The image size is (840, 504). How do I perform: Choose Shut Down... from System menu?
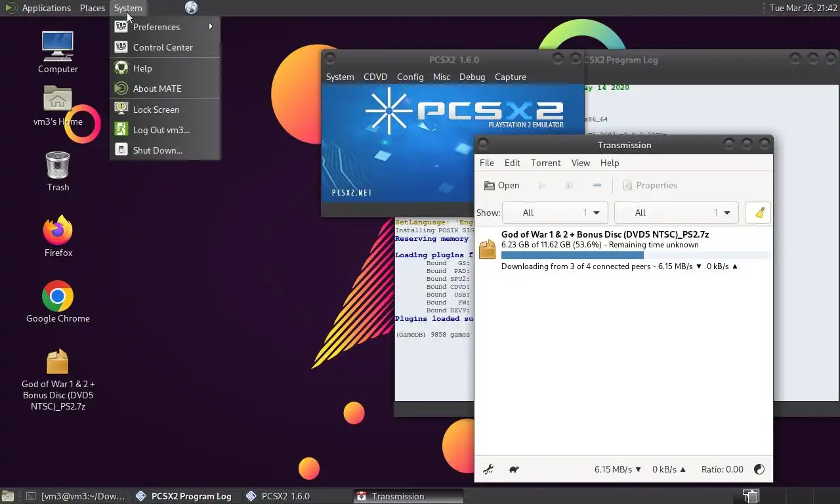click(x=165, y=150)
